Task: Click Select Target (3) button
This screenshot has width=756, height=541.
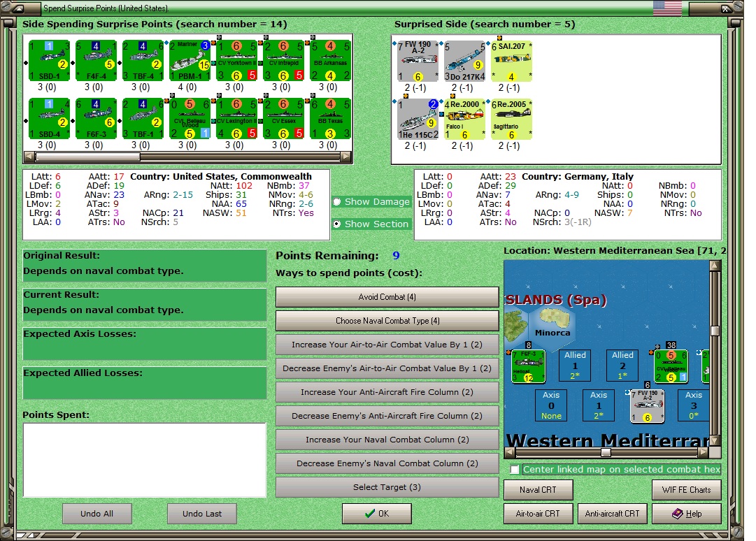Action: [387, 487]
